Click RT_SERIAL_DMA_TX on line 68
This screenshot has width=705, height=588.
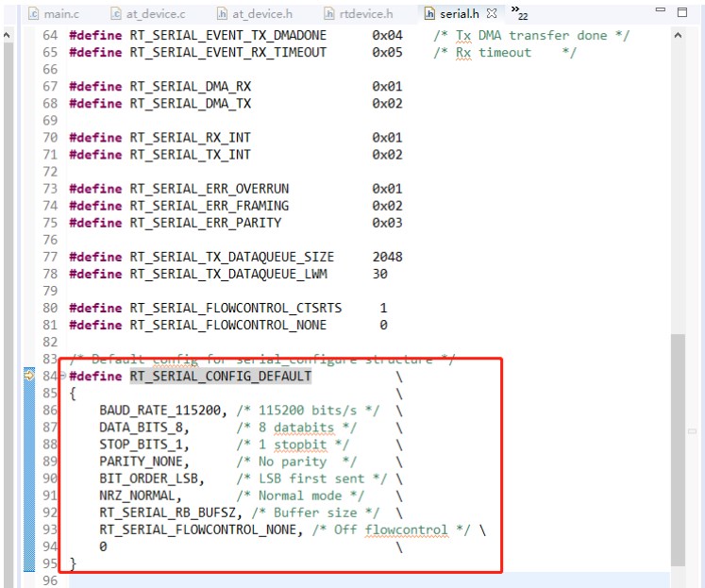click(x=191, y=104)
